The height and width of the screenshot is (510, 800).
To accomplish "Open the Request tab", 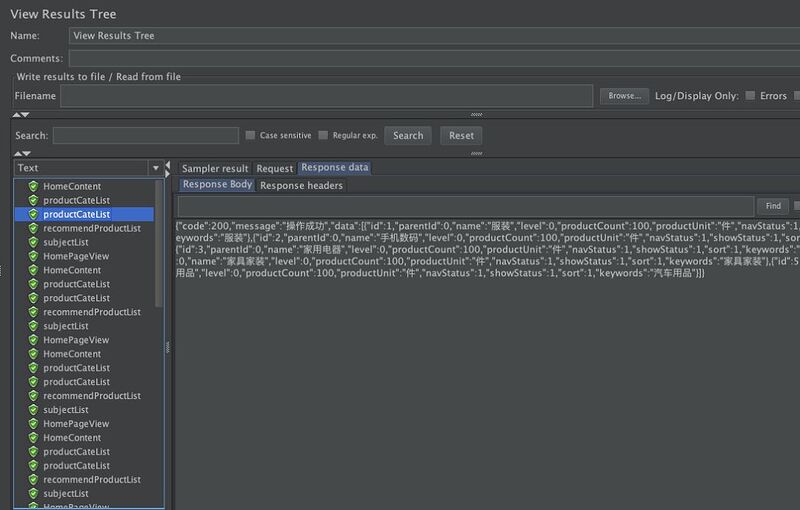I will [x=274, y=168].
